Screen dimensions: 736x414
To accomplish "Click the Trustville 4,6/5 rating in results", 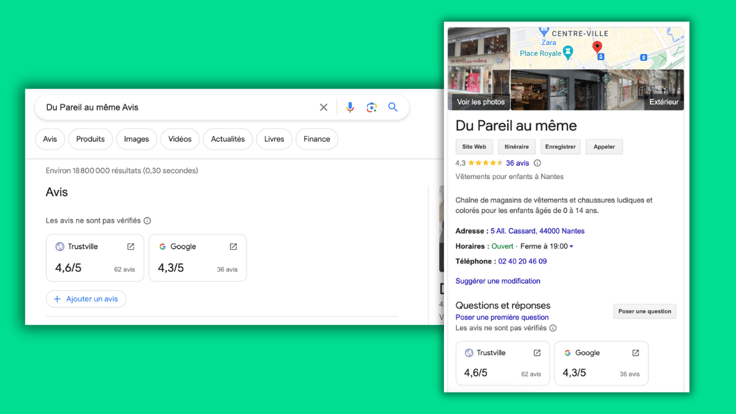I will (x=69, y=268).
